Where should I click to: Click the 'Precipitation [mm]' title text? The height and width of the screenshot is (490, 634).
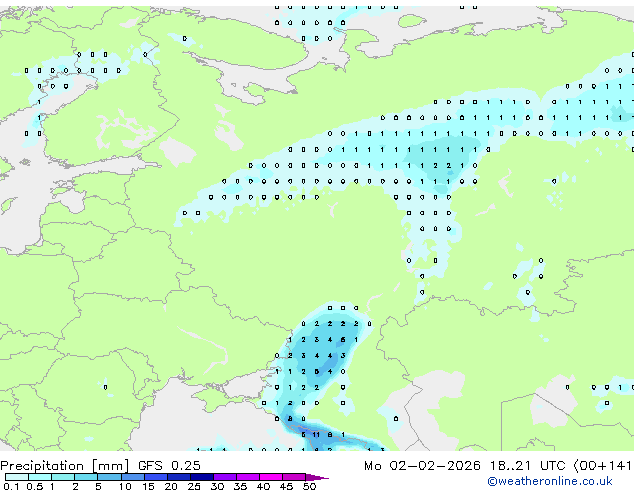pyautogui.click(x=65, y=466)
